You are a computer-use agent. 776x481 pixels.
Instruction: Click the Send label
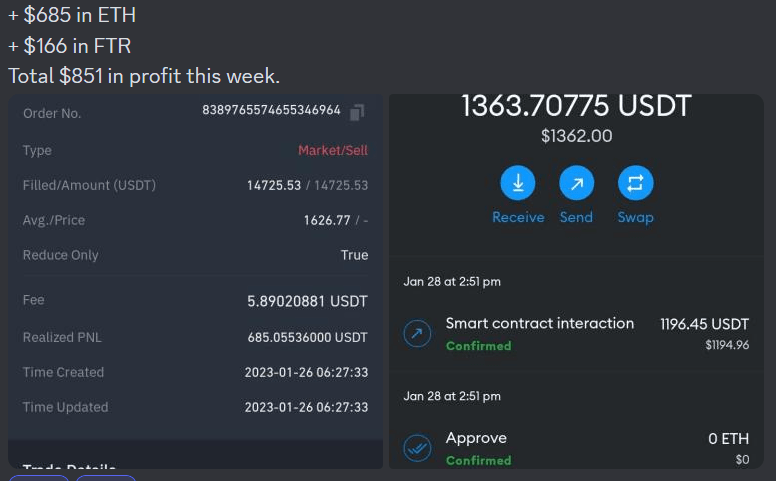pyautogui.click(x=576, y=217)
